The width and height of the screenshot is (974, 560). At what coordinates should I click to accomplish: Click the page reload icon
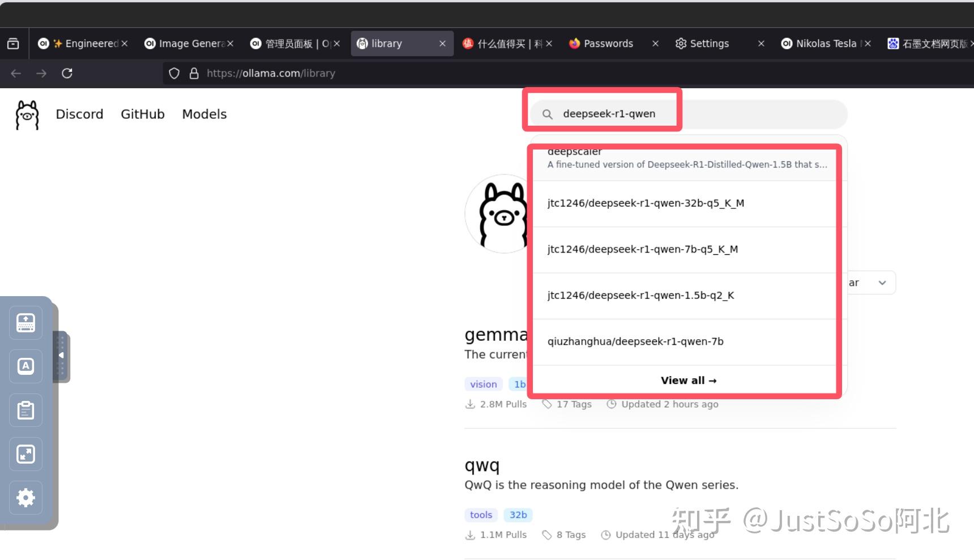point(67,73)
